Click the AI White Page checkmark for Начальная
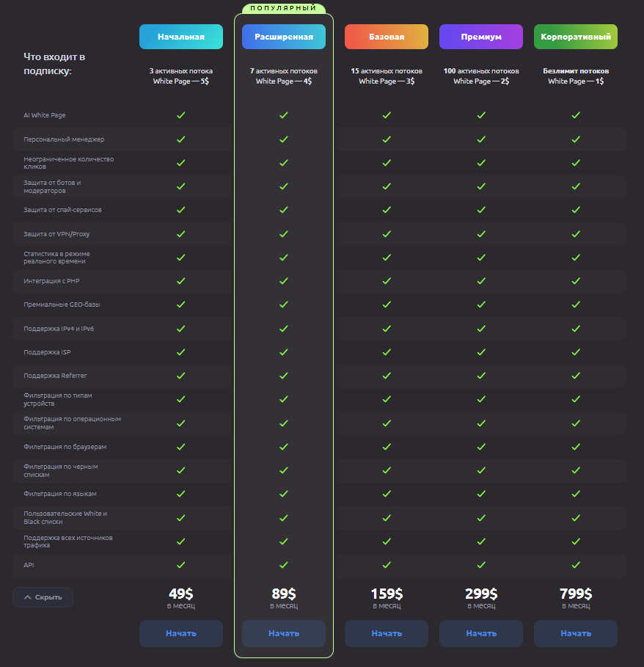This screenshot has width=644, height=667. (x=181, y=115)
